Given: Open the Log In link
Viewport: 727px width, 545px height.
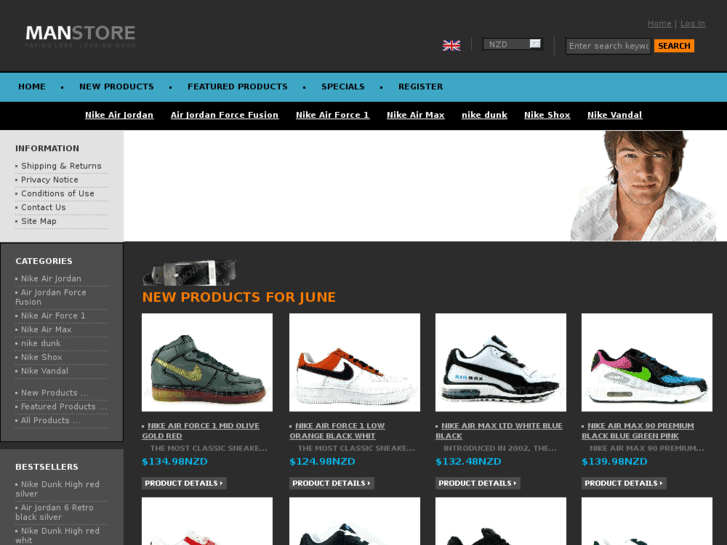Looking at the screenshot, I should click(693, 24).
